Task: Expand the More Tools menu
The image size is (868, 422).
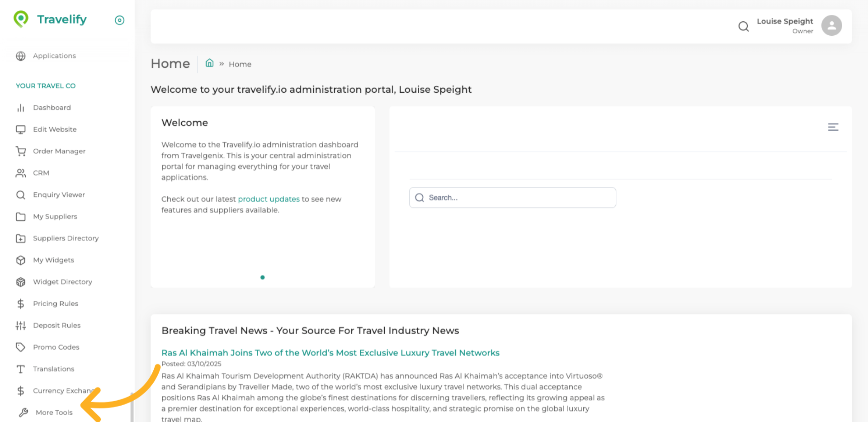Action: coord(54,413)
